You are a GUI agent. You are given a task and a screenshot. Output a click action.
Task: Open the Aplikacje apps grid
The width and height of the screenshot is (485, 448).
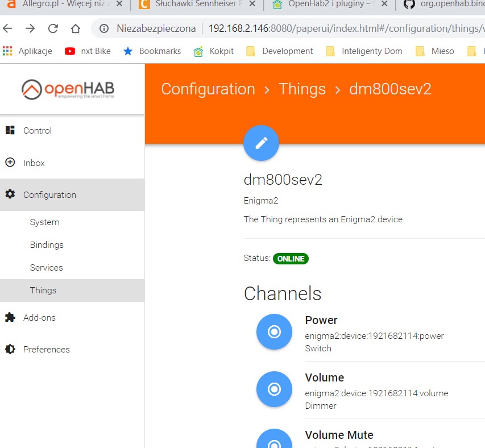pos(27,51)
